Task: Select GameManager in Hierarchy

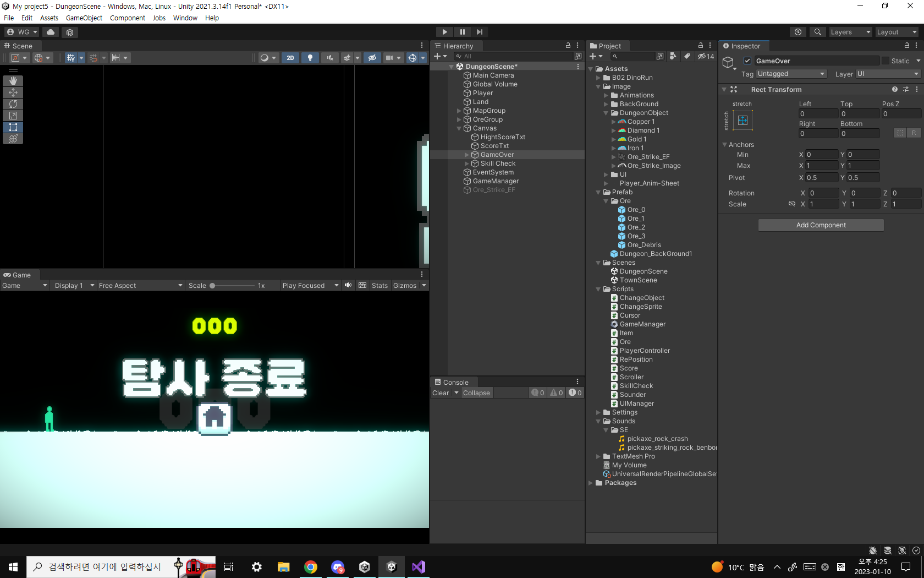Action: coord(496,181)
